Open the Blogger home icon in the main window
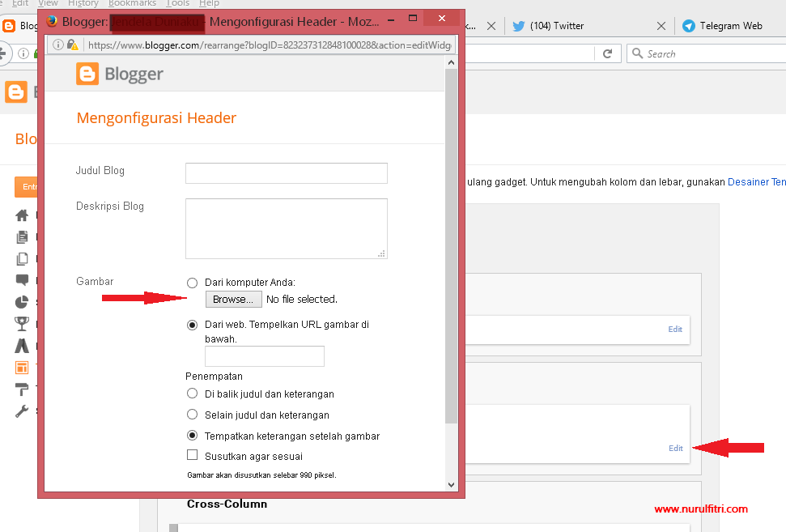The image size is (786, 532). click(15, 93)
